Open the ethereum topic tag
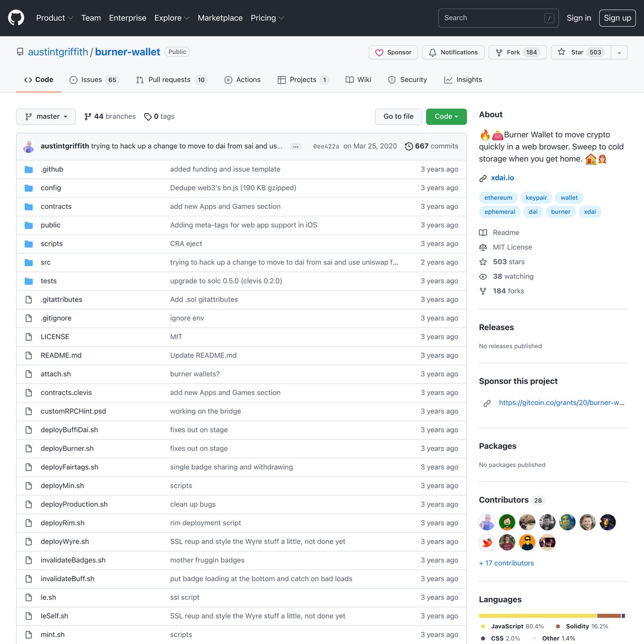Image resolution: width=644 pixels, height=644 pixels. (497, 197)
